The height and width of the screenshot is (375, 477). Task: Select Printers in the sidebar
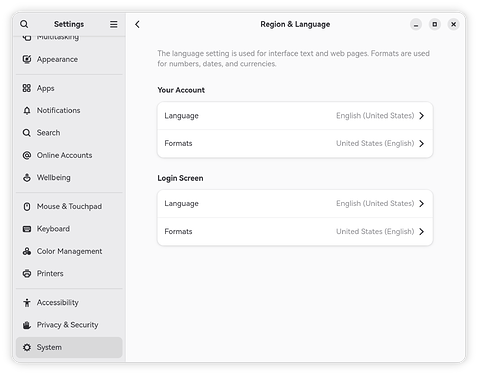(69, 274)
